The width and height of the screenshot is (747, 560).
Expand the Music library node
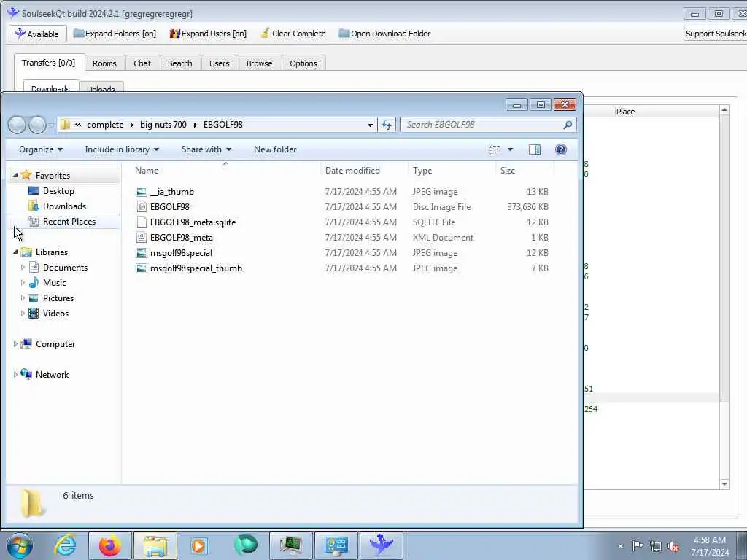[23, 282]
